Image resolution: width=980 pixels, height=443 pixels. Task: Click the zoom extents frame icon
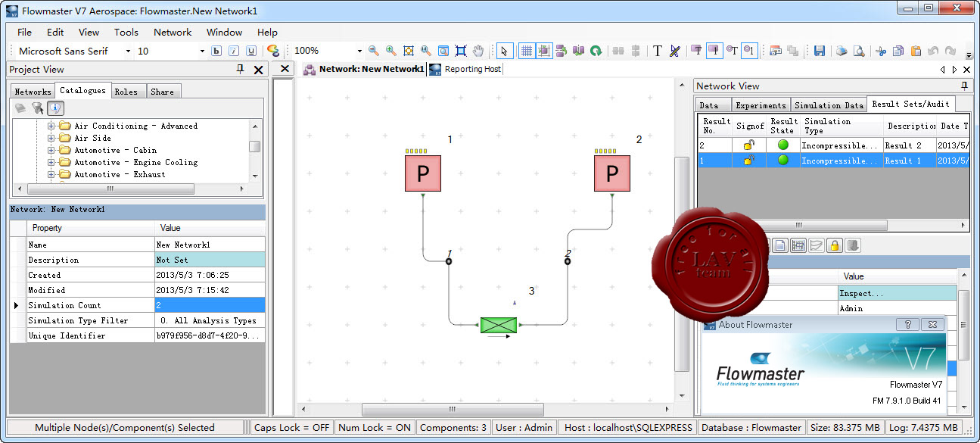[461, 51]
